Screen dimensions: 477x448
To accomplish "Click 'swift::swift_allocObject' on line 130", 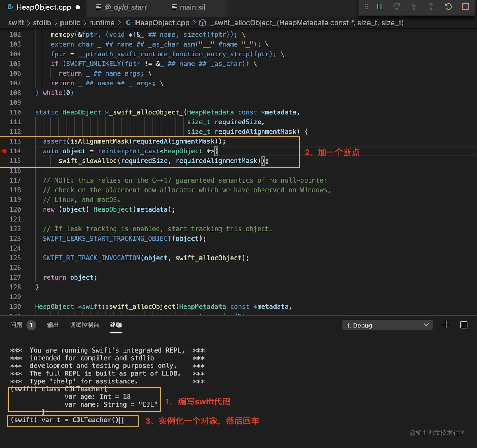I will click(129, 307).
